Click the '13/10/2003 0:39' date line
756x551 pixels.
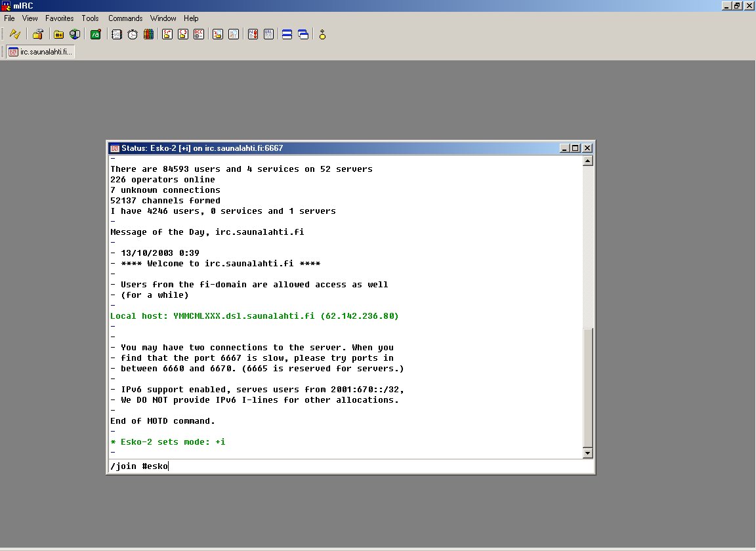pyautogui.click(x=155, y=253)
